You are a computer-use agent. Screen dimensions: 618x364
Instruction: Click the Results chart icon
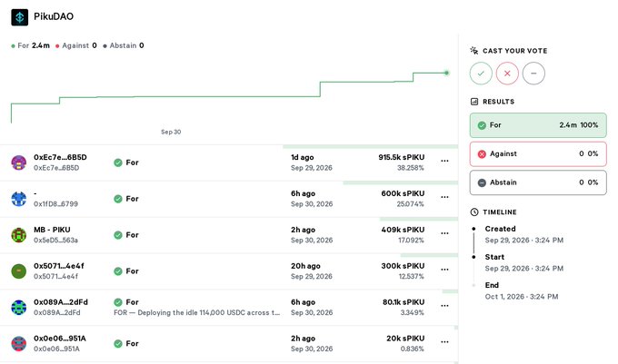click(x=474, y=102)
